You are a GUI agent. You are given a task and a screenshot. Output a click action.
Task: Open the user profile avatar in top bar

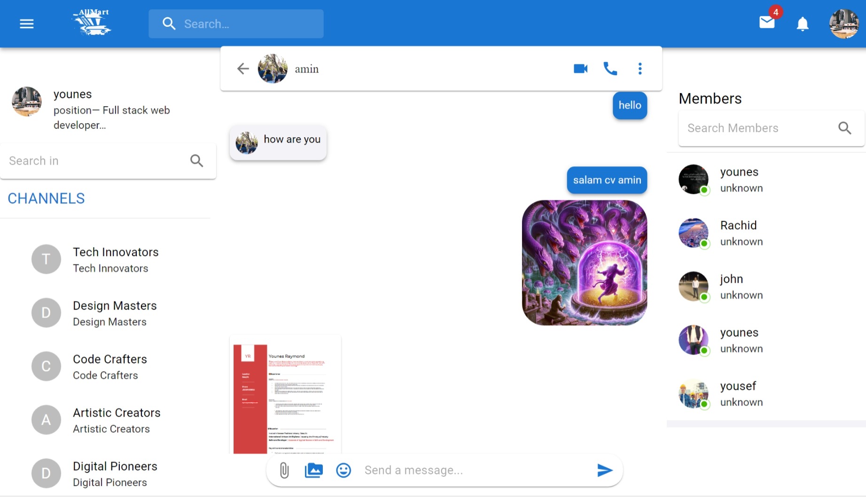844,23
